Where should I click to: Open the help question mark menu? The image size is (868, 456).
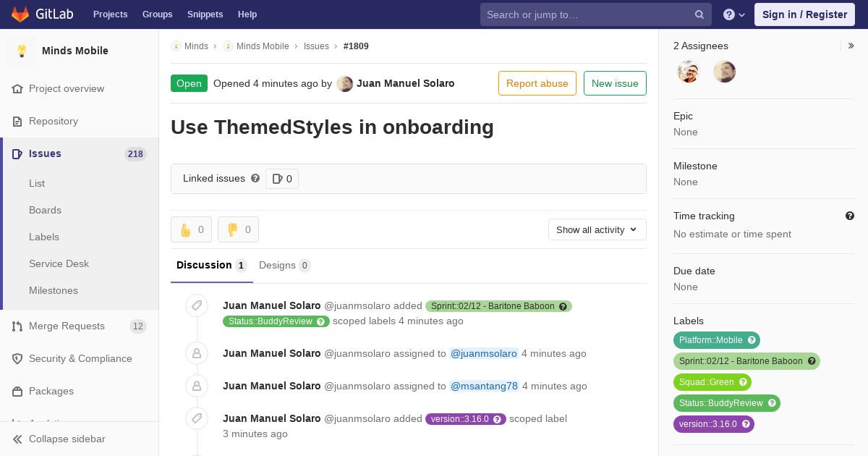click(734, 14)
